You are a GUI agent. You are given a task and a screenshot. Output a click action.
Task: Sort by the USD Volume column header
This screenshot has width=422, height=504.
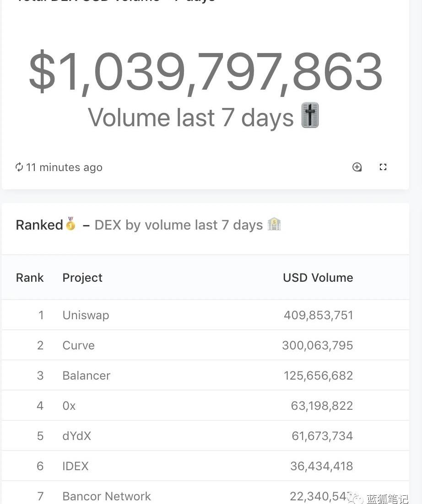point(318,278)
